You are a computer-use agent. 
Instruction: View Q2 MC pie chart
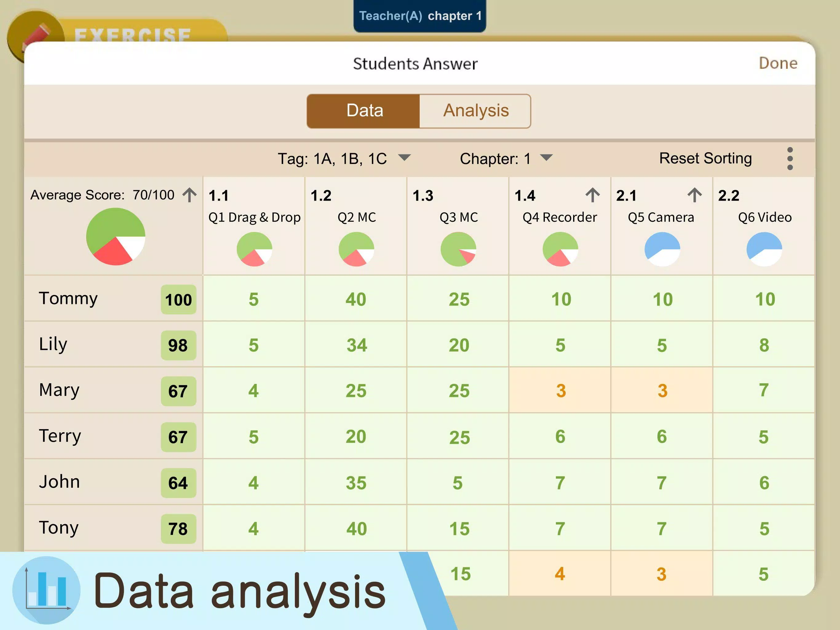pyautogui.click(x=356, y=249)
